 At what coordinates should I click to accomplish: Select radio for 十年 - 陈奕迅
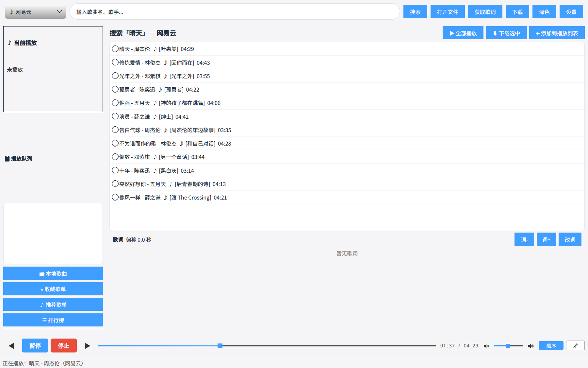click(115, 170)
